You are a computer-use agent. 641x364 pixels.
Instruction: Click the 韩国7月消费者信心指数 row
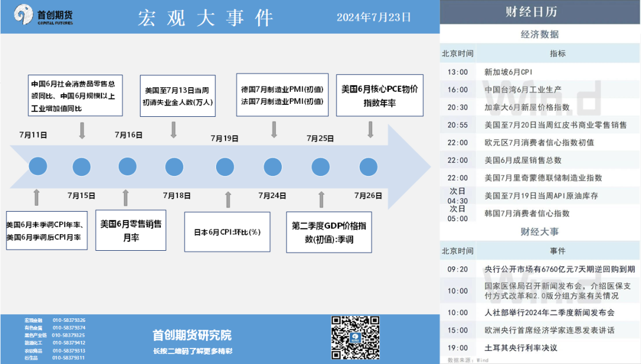(540, 213)
